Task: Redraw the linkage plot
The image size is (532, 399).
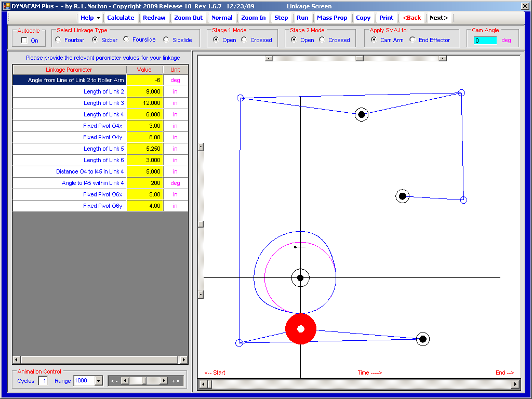Action: 154,18
